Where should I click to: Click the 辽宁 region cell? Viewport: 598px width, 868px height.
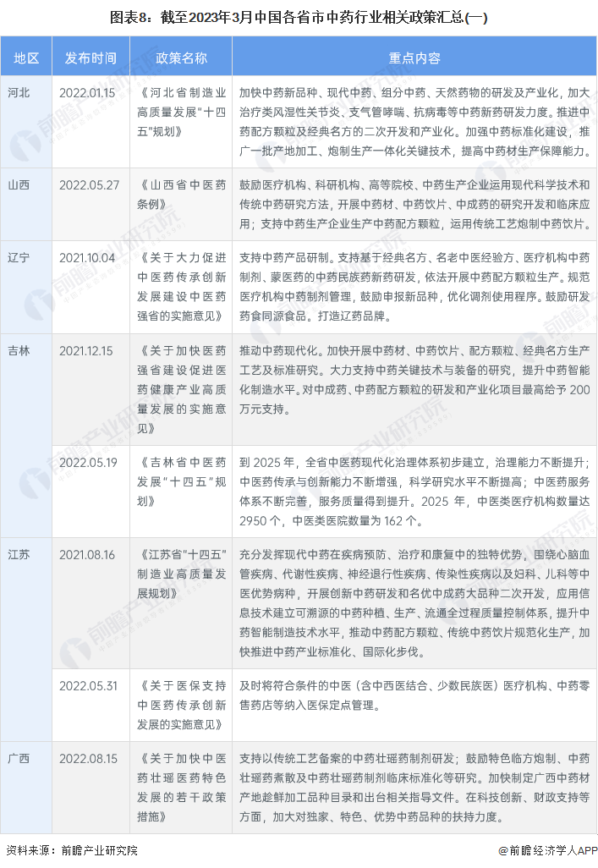19,256
